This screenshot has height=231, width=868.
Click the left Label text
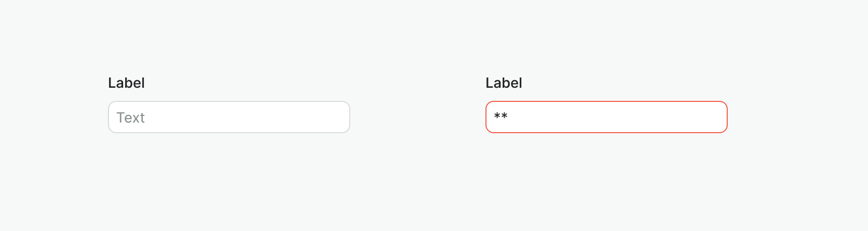click(126, 83)
